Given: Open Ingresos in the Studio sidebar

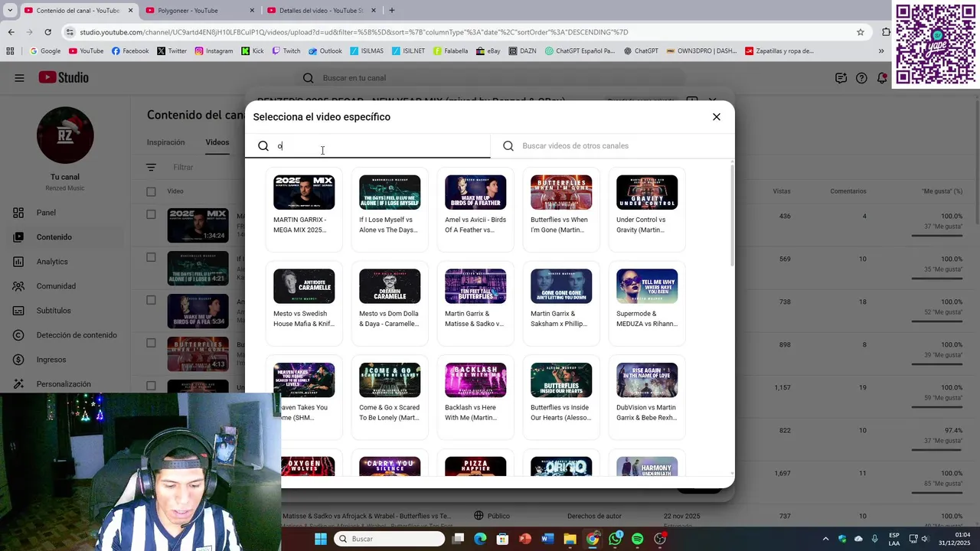Looking at the screenshot, I should pos(65,360).
